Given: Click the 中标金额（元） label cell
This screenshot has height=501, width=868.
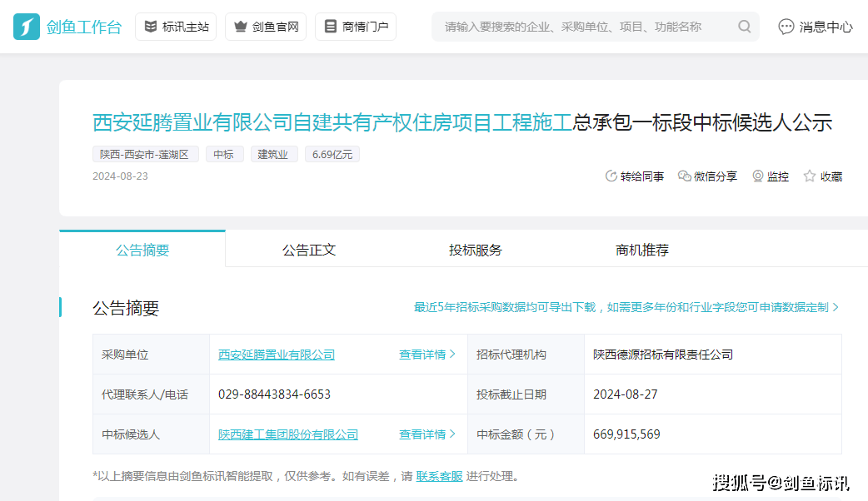Looking at the screenshot, I should (526, 434).
